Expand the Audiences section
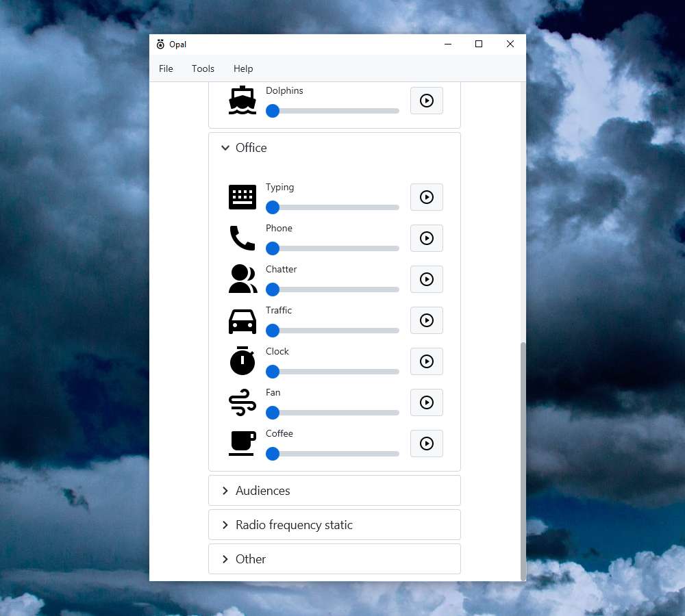The height and width of the screenshot is (616, 685). (x=334, y=491)
